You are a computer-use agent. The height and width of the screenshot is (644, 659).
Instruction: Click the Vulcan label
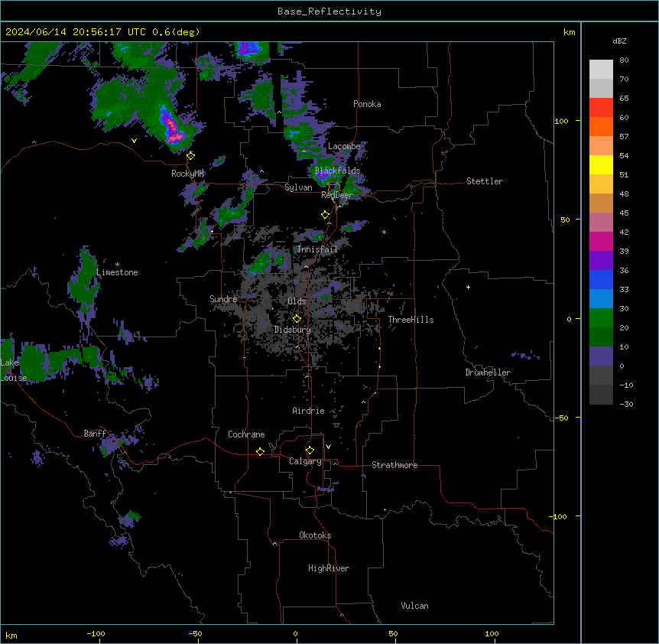click(414, 606)
